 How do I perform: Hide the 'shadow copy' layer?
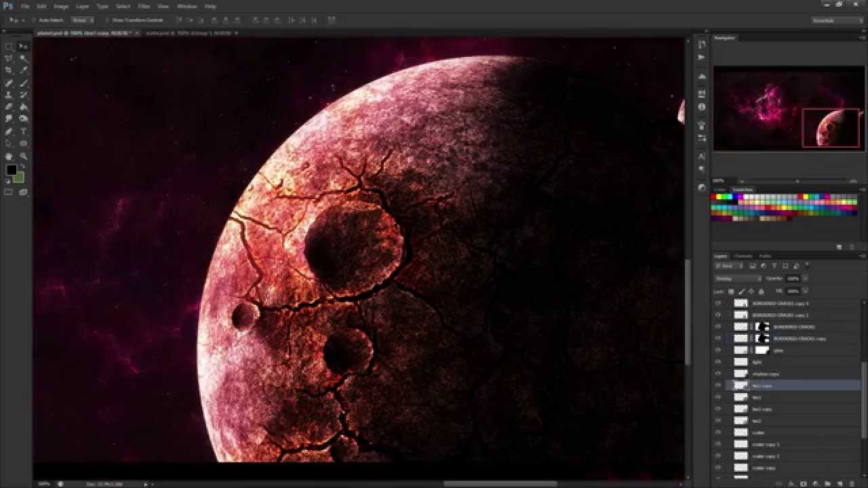[718, 373]
